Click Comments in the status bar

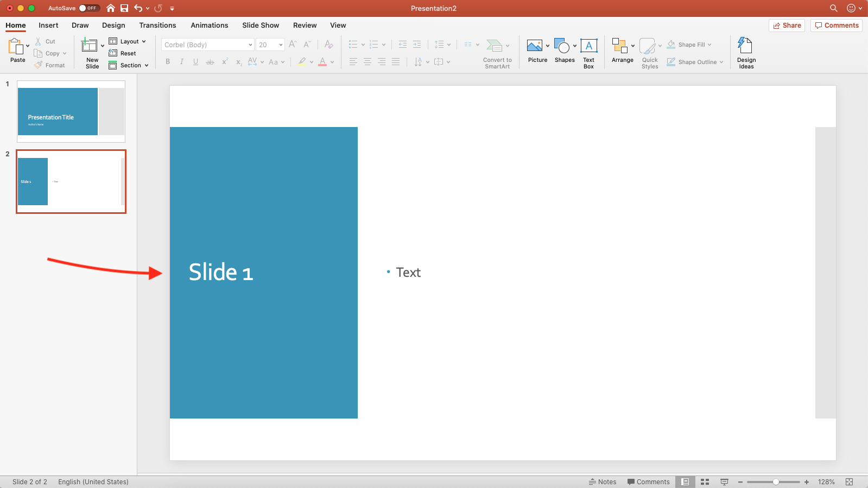[649, 482]
